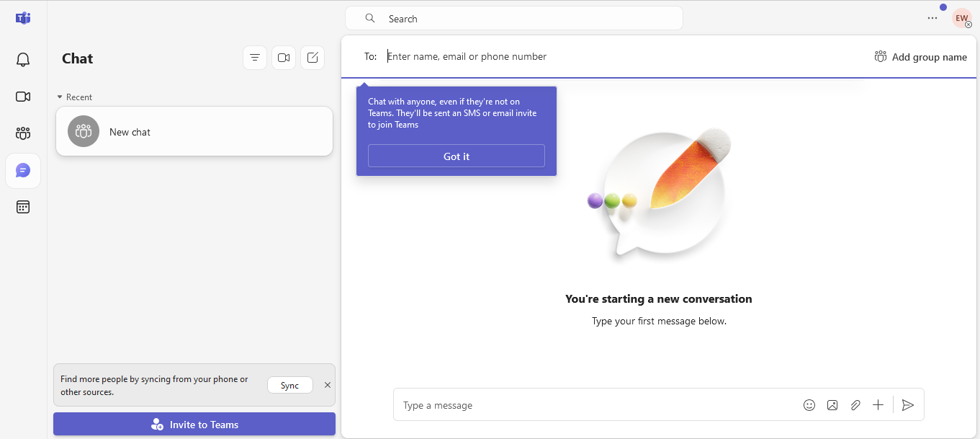The height and width of the screenshot is (439, 980).
Task: Open the chat filter options
Action: (254, 58)
